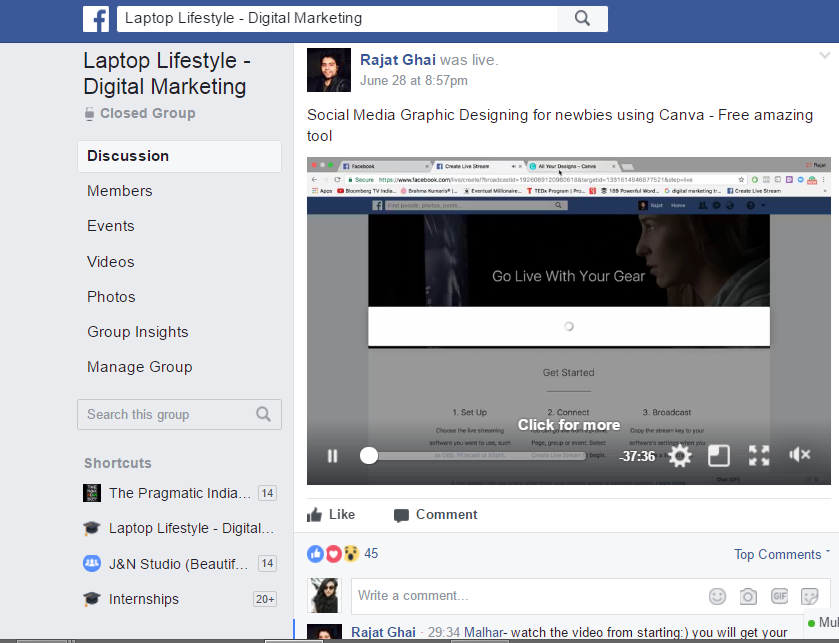Click the post caption about Canva
839x643 pixels.
560,125
